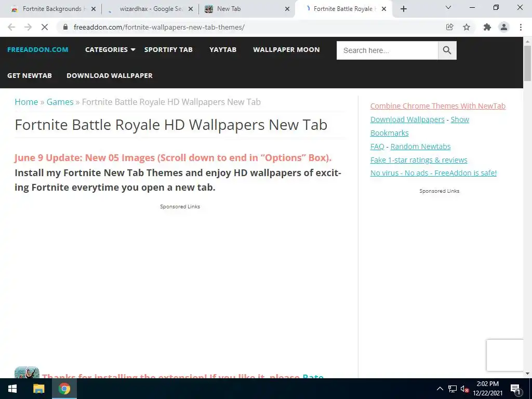Open the muted volume tray icon
The image size is (532, 399).
[464, 389]
